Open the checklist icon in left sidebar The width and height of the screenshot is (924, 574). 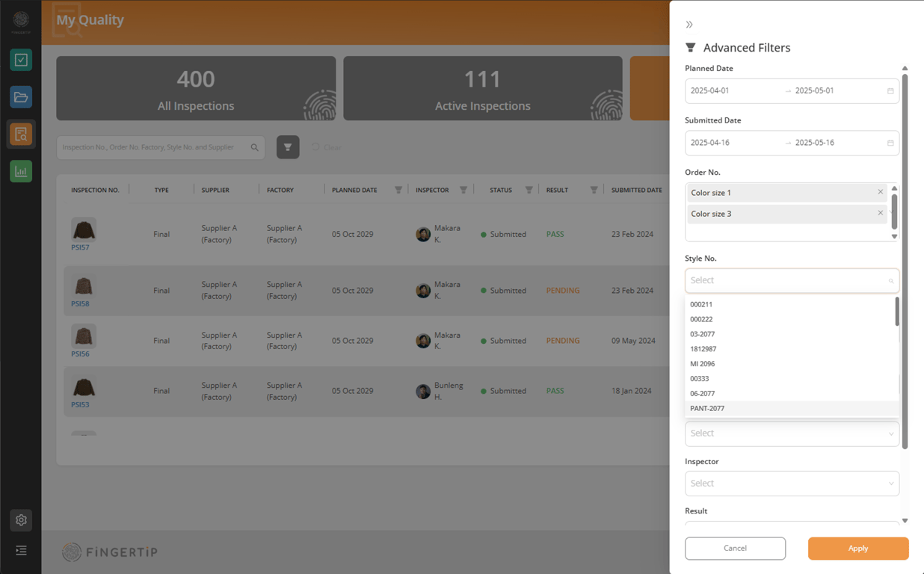[21, 60]
